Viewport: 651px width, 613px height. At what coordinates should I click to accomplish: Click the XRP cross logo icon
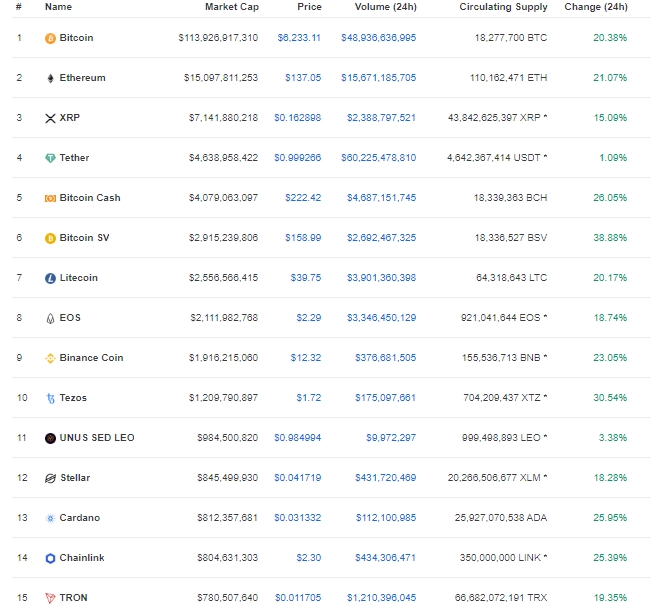pyautogui.click(x=50, y=118)
